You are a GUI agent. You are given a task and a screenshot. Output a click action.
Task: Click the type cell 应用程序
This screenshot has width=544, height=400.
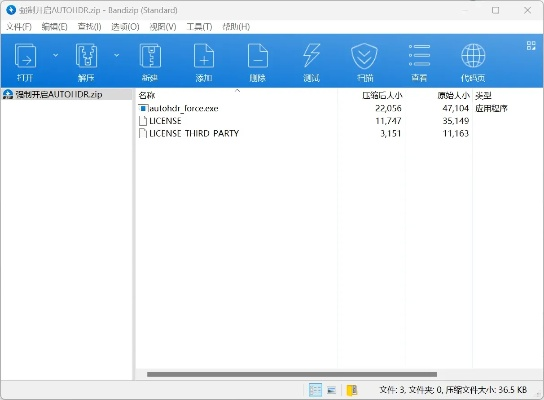[x=491, y=109]
